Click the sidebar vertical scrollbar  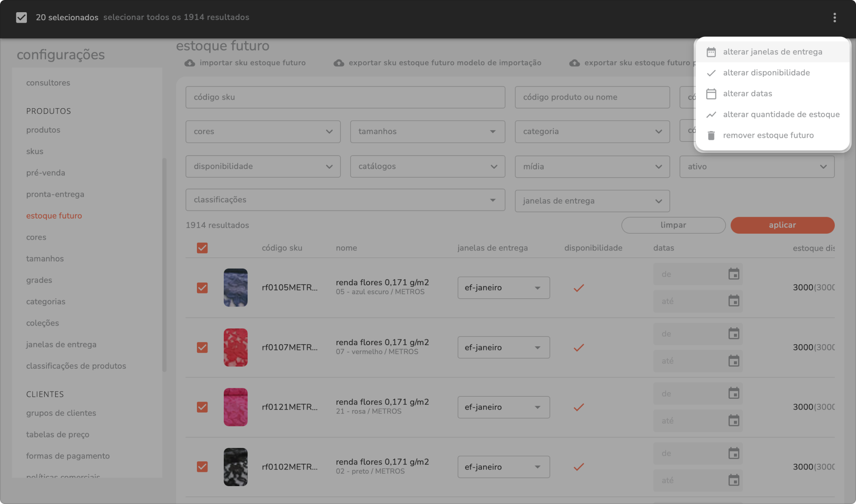(x=164, y=264)
